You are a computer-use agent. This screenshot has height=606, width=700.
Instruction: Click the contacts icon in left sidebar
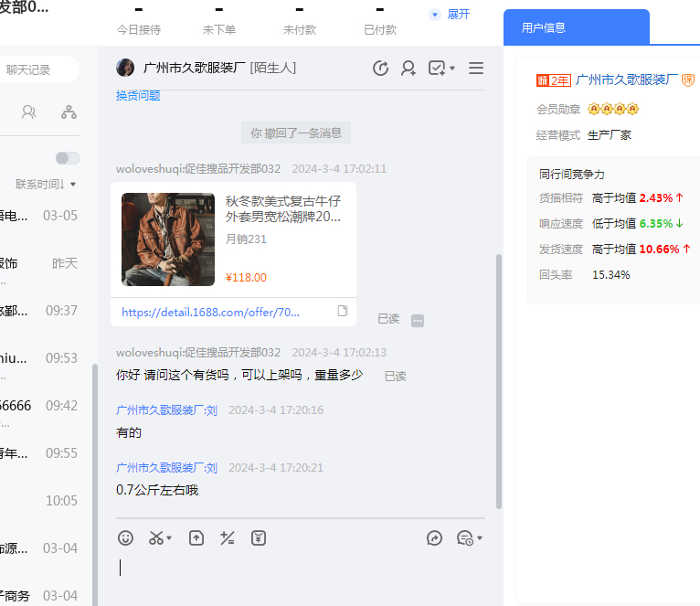[29, 112]
